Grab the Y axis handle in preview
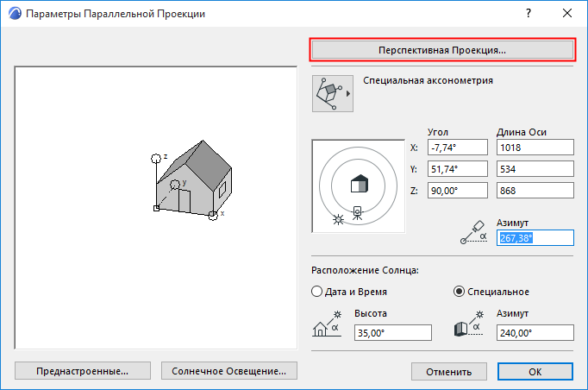 pyautogui.click(x=175, y=185)
